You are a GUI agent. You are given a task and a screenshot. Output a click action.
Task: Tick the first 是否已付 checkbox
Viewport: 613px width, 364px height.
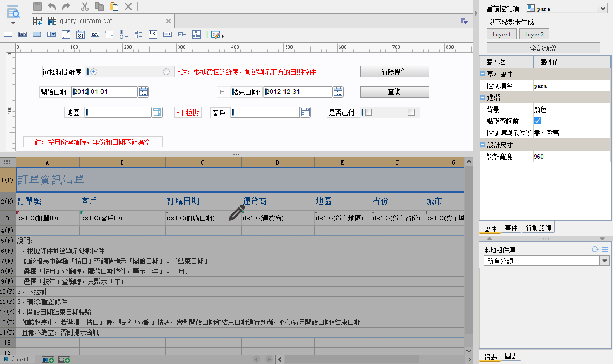[368, 113]
